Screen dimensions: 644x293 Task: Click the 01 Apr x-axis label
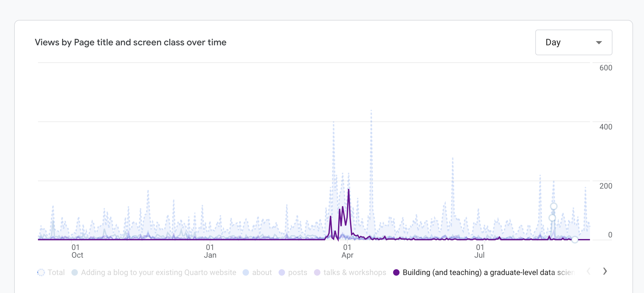(347, 251)
